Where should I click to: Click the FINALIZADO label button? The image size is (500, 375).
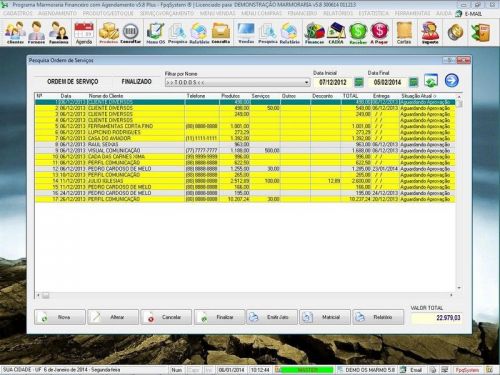[x=136, y=82]
